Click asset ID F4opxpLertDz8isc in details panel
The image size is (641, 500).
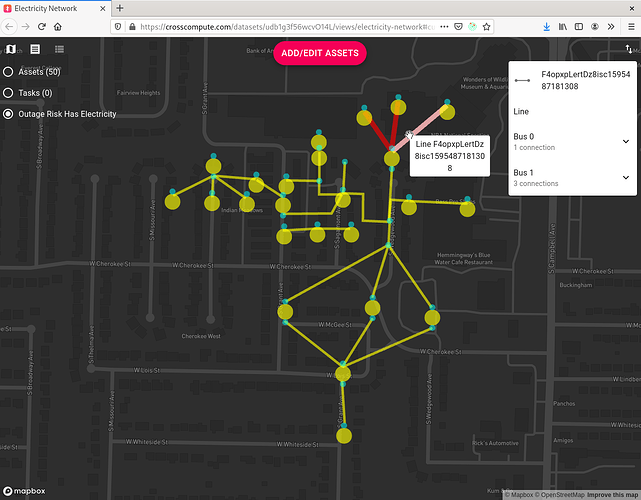pyautogui.click(x=585, y=80)
